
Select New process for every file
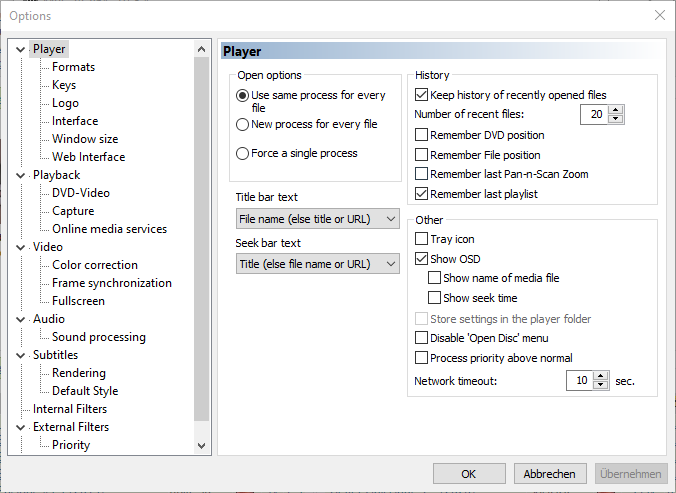[243, 125]
